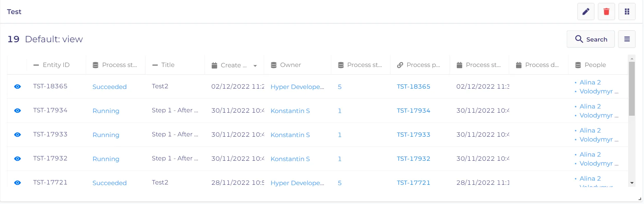The width and height of the screenshot is (644, 204).
Task: Click the scrollbar down arrow
Action: coord(632,183)
